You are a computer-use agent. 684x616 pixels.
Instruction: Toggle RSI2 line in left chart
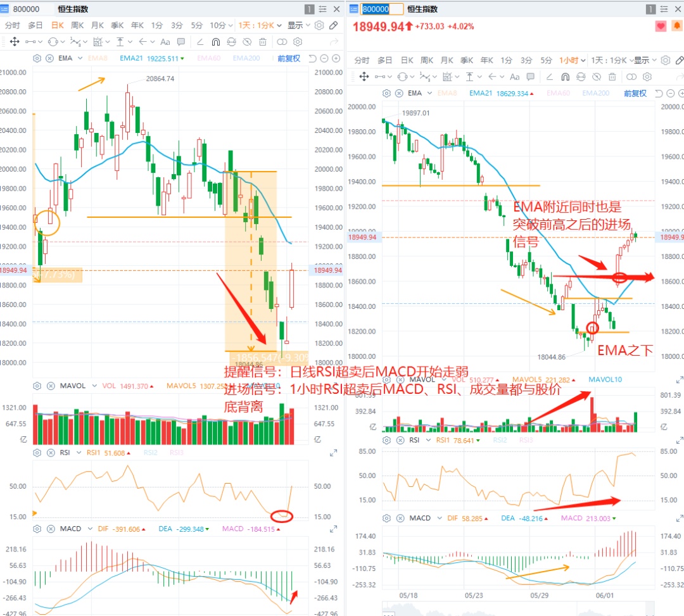150,453
